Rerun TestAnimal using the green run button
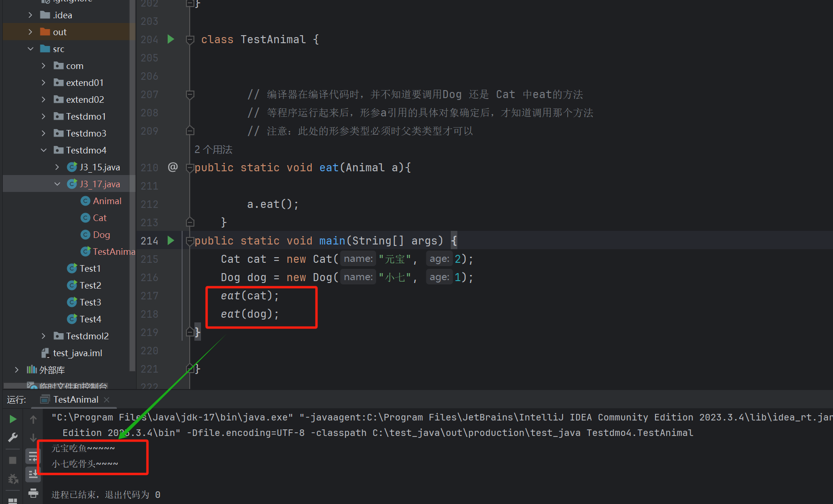The height and width of the screenshot is (504, 833). (13, 419)
